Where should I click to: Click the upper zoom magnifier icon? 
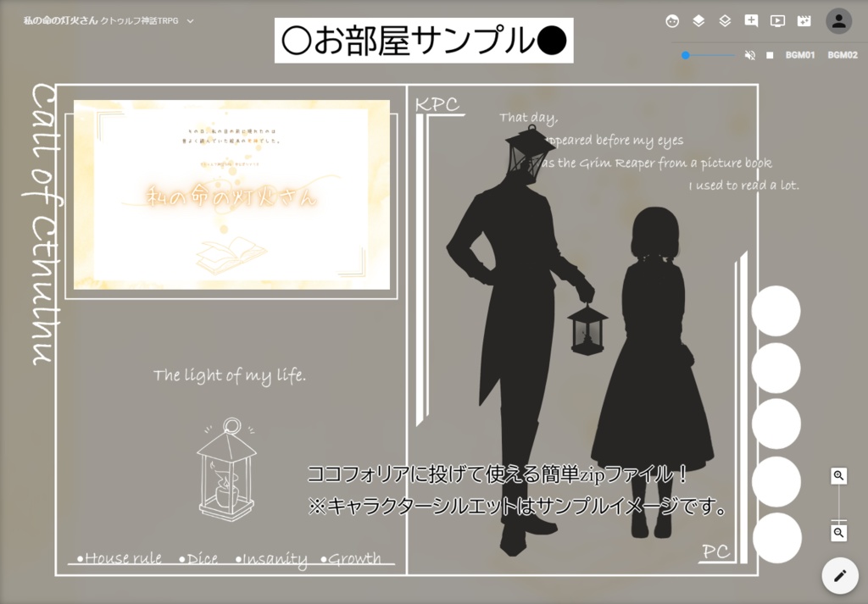838,477
